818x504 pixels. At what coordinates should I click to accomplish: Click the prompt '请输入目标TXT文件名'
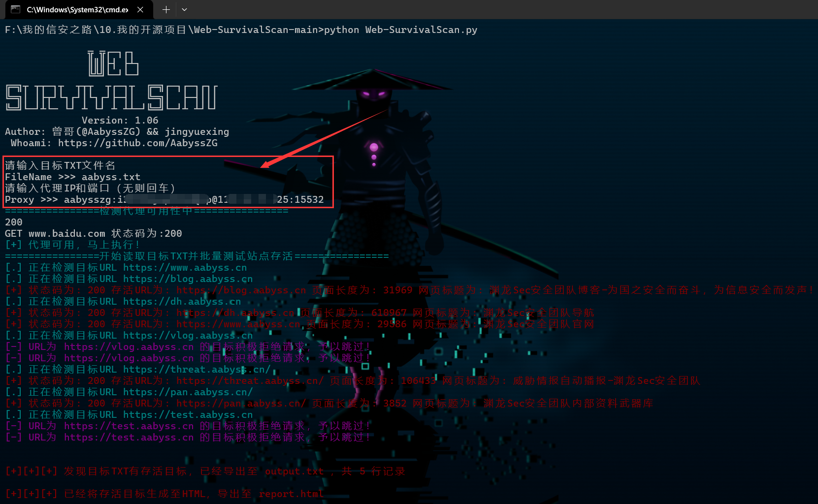(x=60, y=165)
